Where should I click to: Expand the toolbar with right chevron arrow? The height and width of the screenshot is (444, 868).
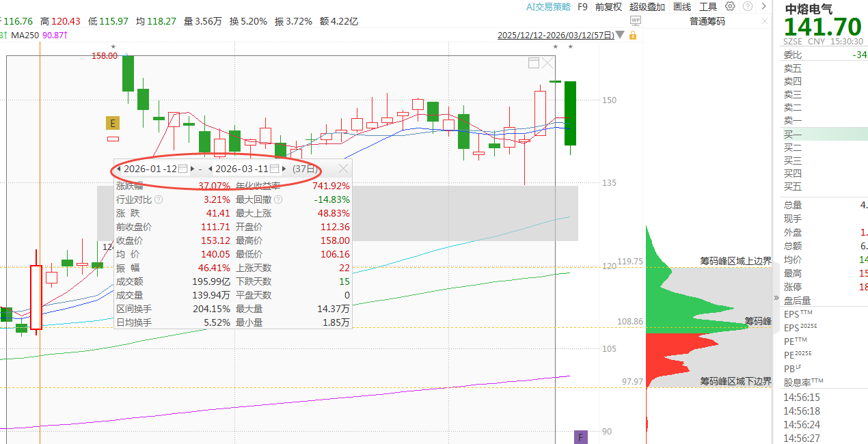coord(763,6)
